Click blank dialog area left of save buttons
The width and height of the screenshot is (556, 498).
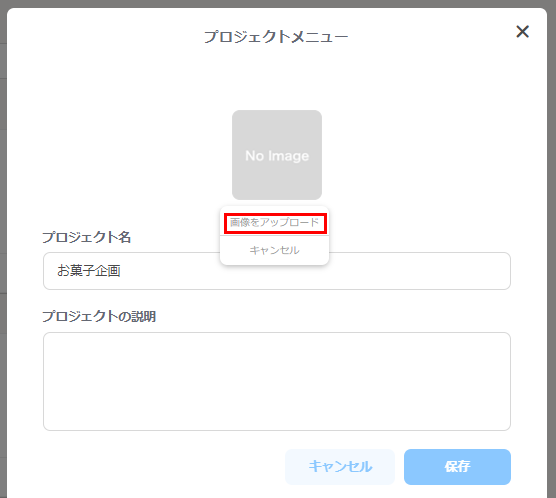(160, 467)
